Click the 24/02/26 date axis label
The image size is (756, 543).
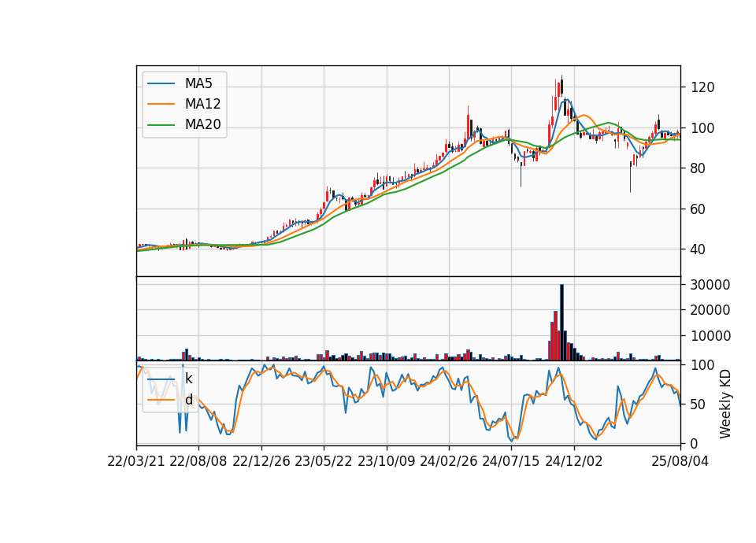pyautogui.click(x=448, y=461)
